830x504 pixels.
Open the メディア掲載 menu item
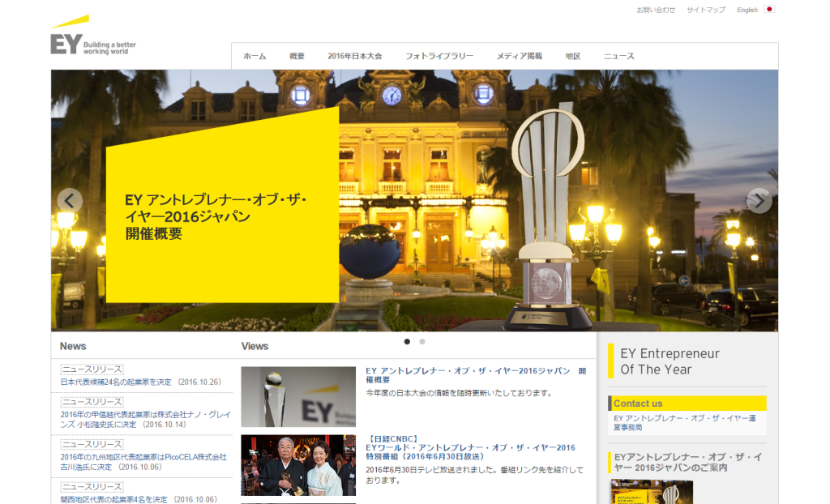tap(520, 56)
